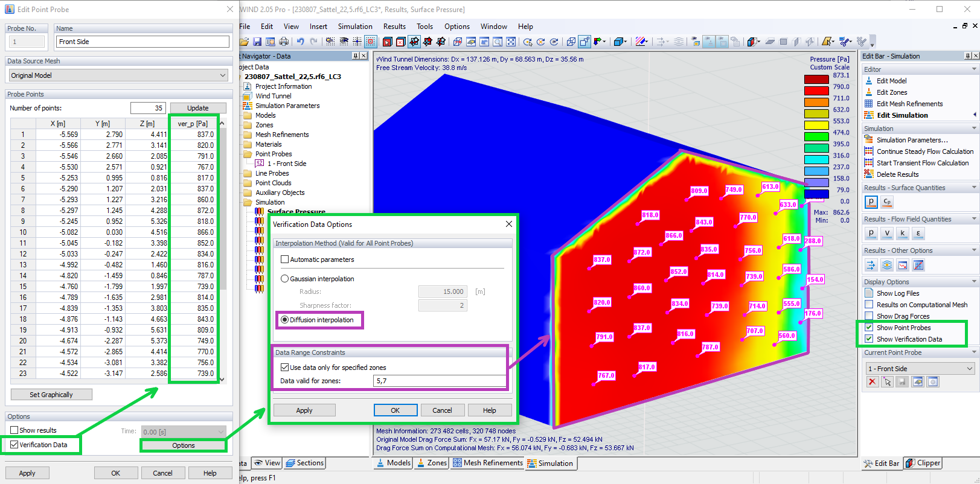Open the Insert menu
This screenshot has width=980, height=484.
318,27
